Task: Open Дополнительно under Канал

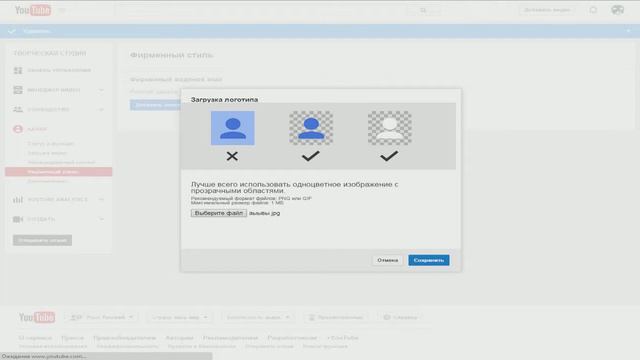Action: [47, 181]
